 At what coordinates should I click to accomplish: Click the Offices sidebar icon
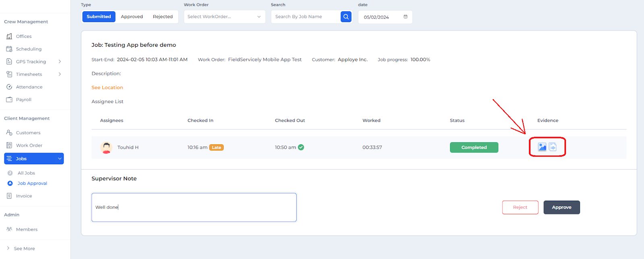point(9,36)
